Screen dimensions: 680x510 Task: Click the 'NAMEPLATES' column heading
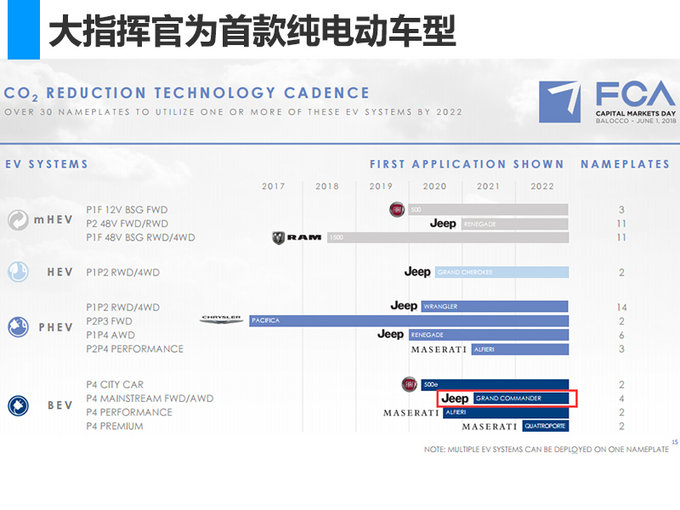tap(625, 164)
